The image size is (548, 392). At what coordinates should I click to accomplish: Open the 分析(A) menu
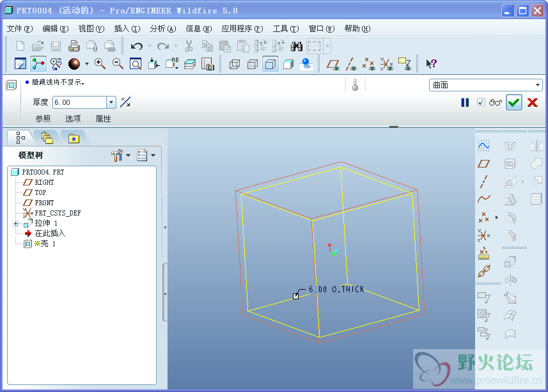pyautogui.click(x=163, y=29)
